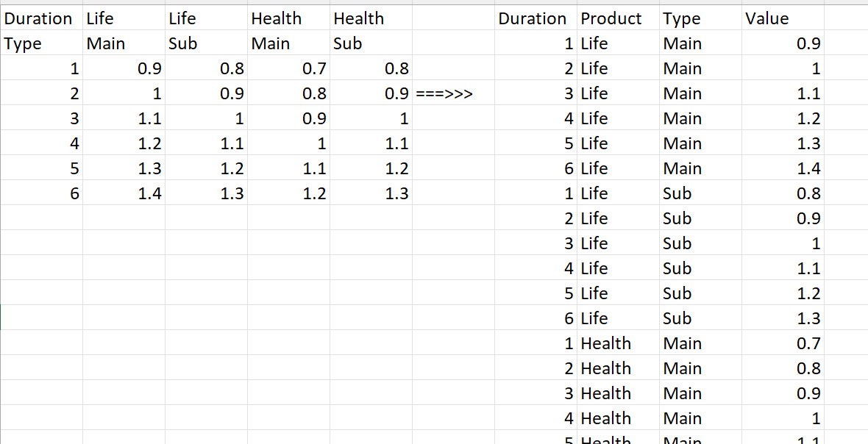Select the first Health cell in the Product column
This screenshot has height=444, width=868.
606,344
